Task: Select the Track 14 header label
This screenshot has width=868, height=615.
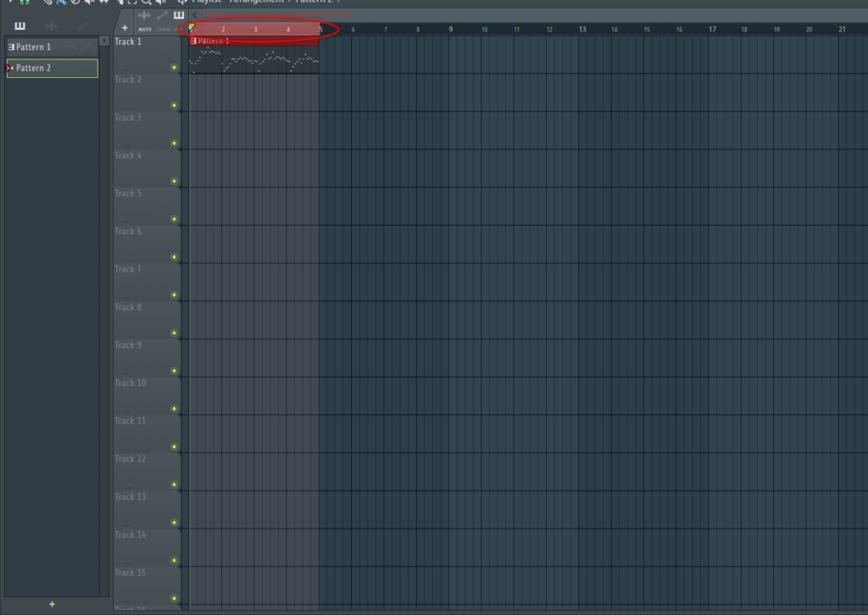Action: pyautogui.click(x=130, y=535)
